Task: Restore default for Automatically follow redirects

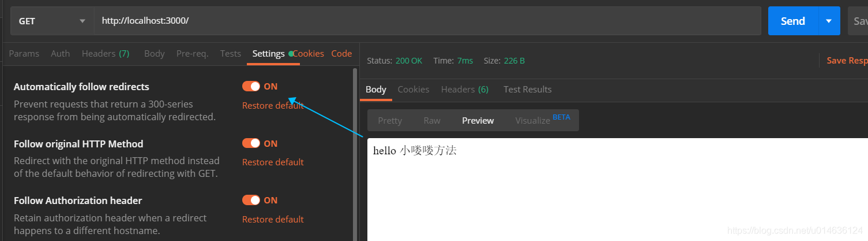Action: pos(273,105)
